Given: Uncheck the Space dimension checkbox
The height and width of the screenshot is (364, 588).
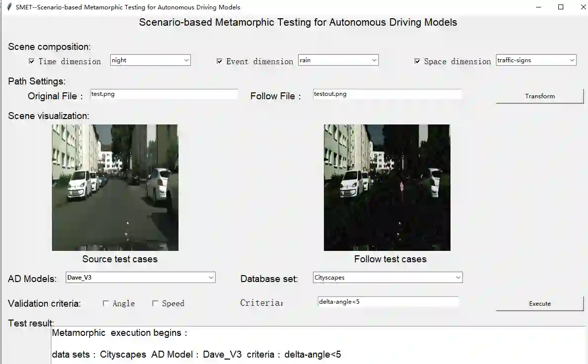Looking at the screenshot, I should tap(417, 61).
